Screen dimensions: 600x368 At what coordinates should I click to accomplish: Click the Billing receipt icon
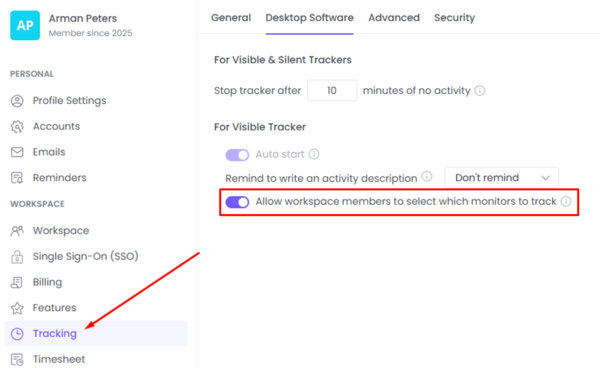(17, 282)
